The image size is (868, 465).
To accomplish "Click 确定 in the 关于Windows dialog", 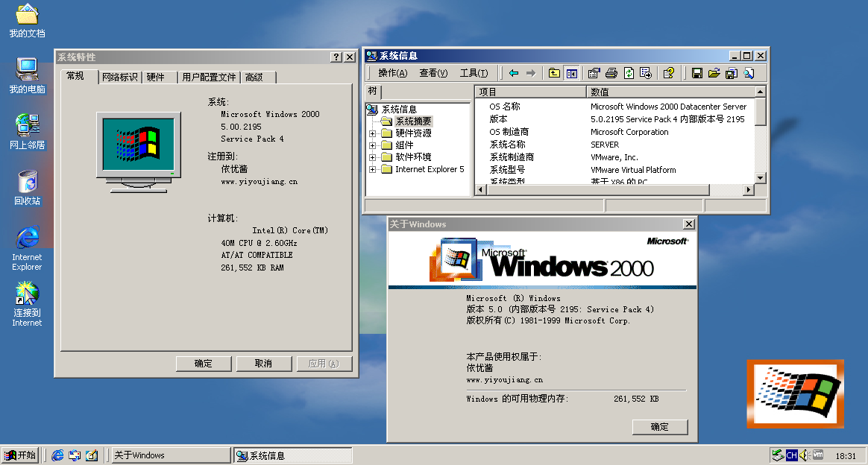I will pos(660,427).
